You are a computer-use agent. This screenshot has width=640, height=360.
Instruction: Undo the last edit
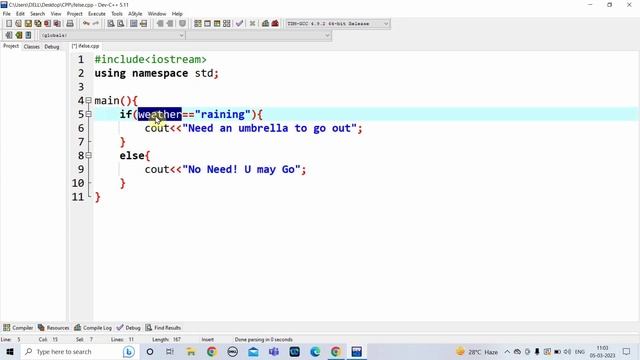point(86,24)
